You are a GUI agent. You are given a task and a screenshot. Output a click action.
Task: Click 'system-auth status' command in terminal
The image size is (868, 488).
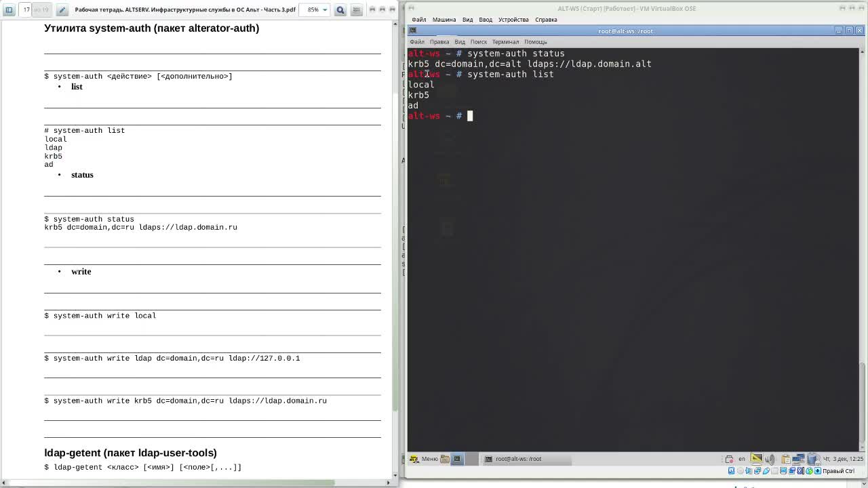click(x=515, y=54)
